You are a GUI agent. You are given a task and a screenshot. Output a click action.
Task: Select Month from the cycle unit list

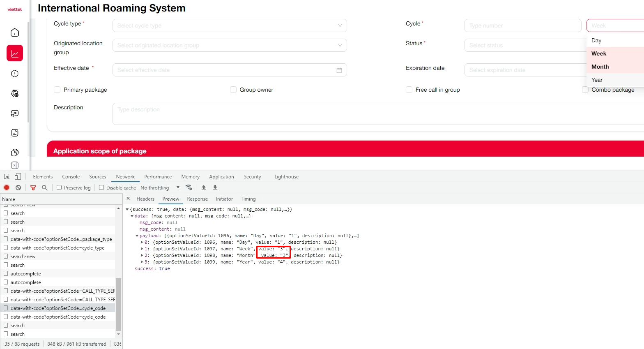(600, 67)
